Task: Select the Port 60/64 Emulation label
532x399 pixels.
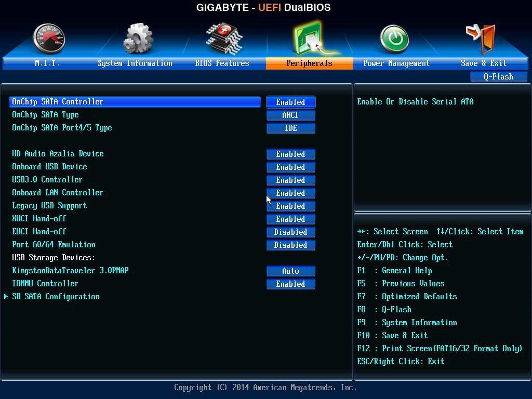Action: 54,244
